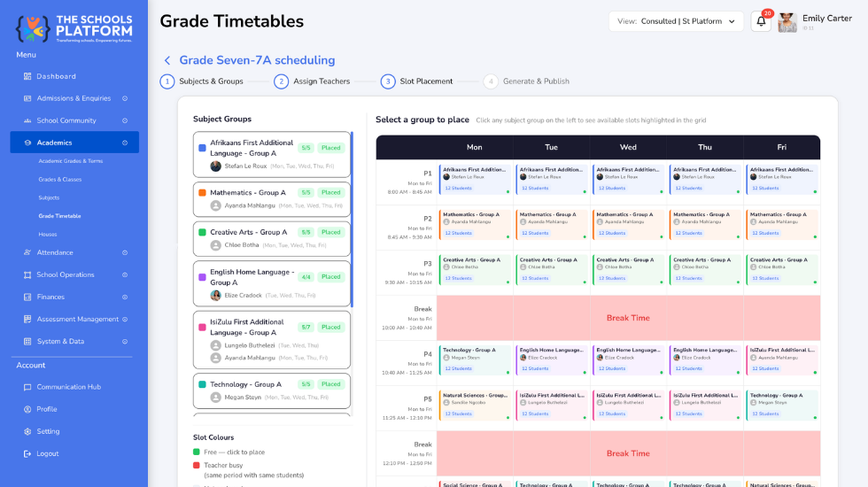868x487 pixels.
Task: Click the purple English Home Language swatch
Action: click(x=202, y=277)
